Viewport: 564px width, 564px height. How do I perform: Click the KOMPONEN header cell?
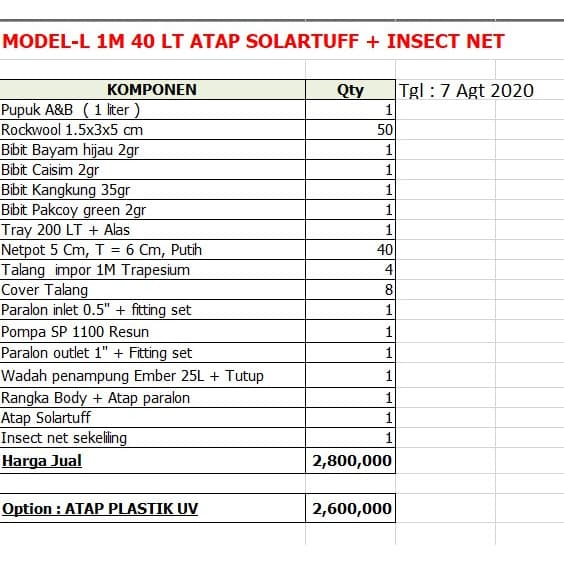coord(153,90)
